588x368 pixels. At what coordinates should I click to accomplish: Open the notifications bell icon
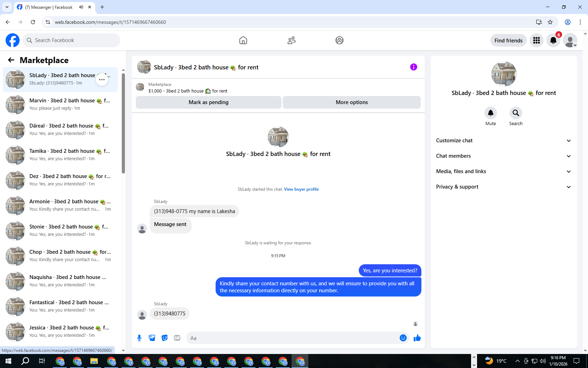[x=553, y=40]
